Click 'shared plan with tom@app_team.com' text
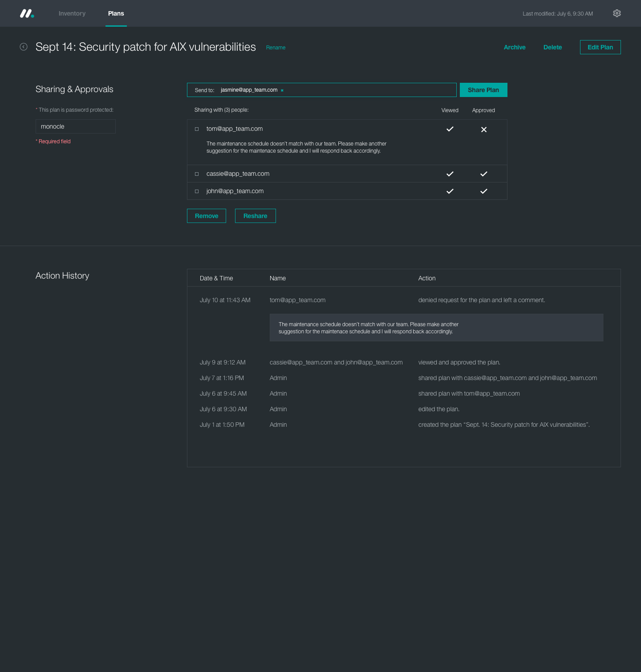This screenshot has width=641, height=672. (469, 393)
